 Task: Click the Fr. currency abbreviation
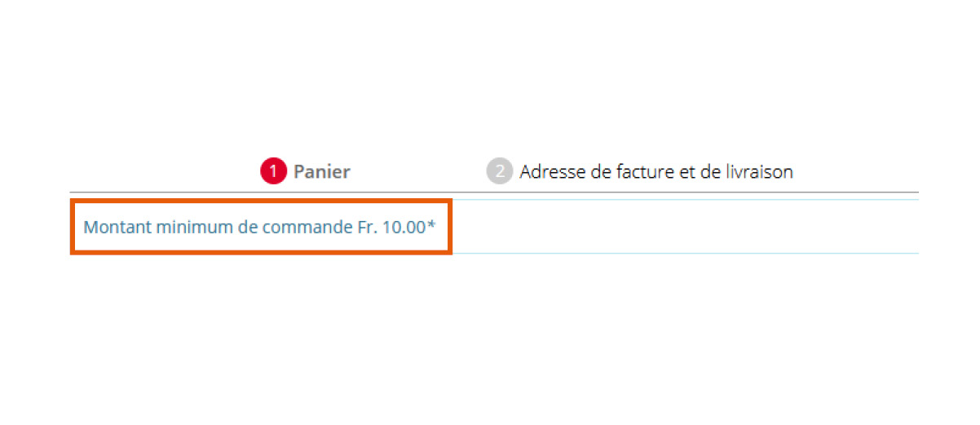coord(367,227)
